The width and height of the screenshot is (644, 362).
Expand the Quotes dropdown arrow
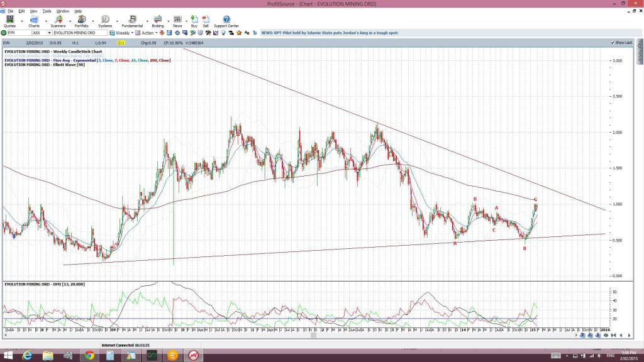coord(22,21)
